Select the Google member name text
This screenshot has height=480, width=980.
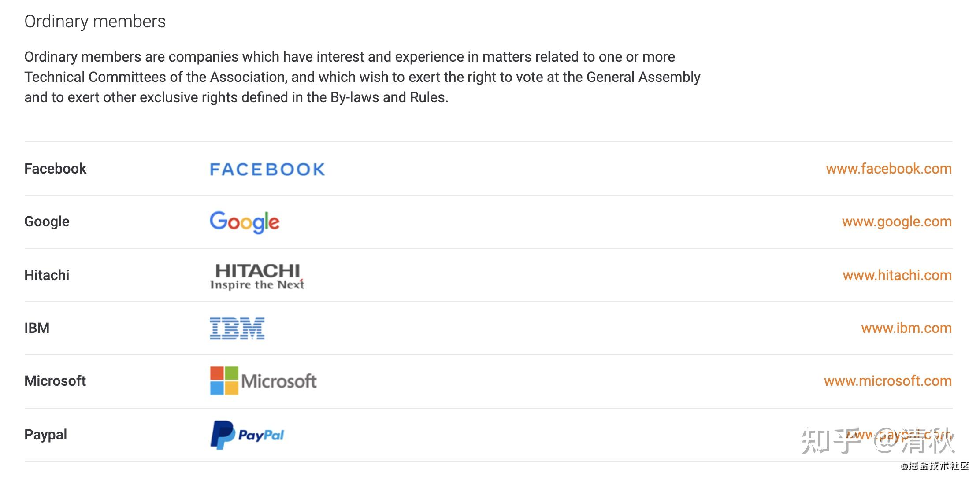pos(47,222)
